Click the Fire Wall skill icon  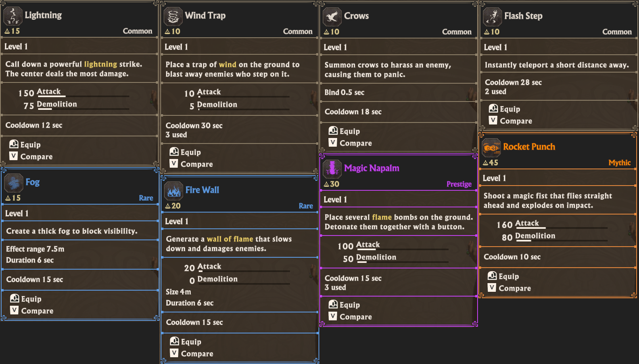tap(174, 191)
